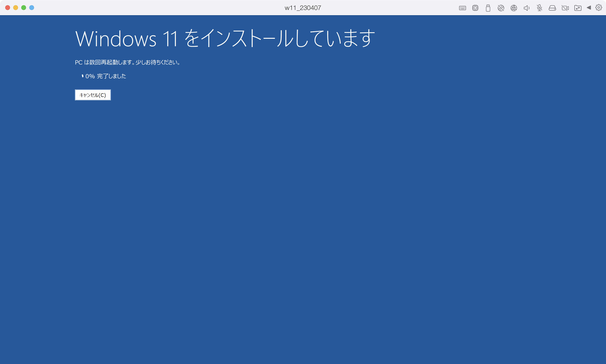Click the green full-screen window button
The height and width of the screenshot is (364, 606).
[x=24, y=8]
